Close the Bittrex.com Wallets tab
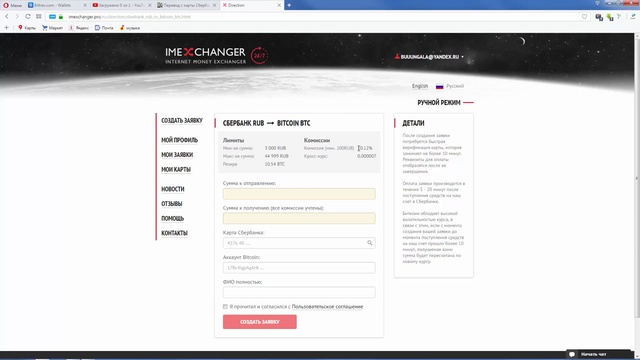This screenshot has height=360, width=640. pyautogui.click(x=85, y=5)
